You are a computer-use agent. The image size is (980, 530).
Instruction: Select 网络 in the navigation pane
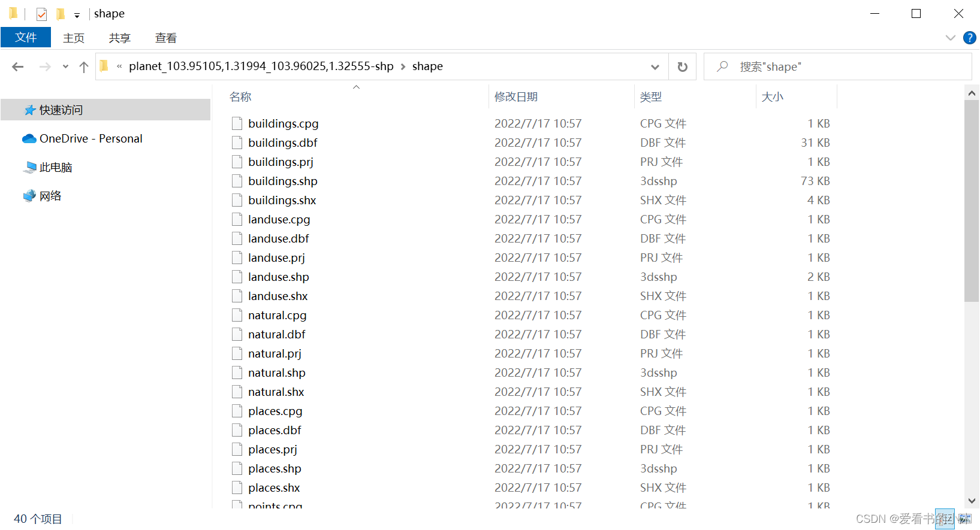tap(50, 196)
